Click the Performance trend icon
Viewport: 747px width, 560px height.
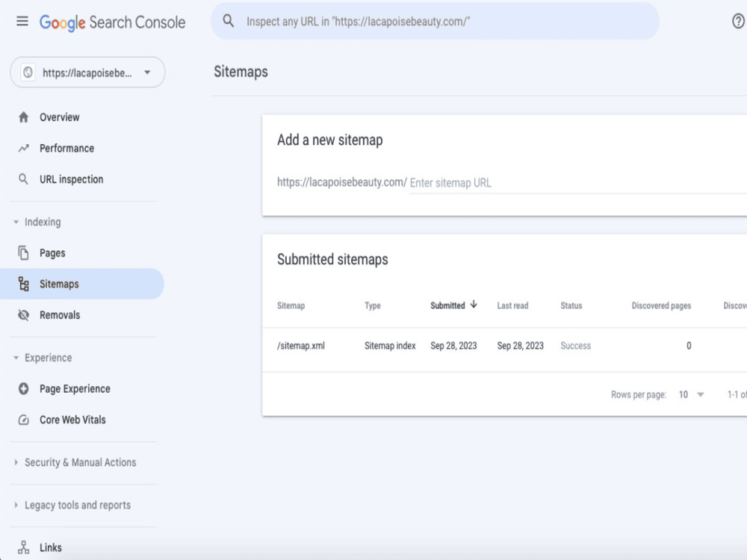23,148
